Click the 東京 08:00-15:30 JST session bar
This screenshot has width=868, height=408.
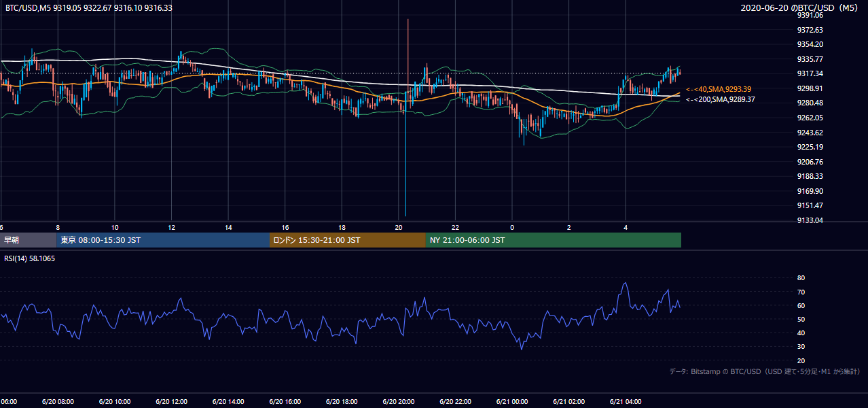pos(163,240)
